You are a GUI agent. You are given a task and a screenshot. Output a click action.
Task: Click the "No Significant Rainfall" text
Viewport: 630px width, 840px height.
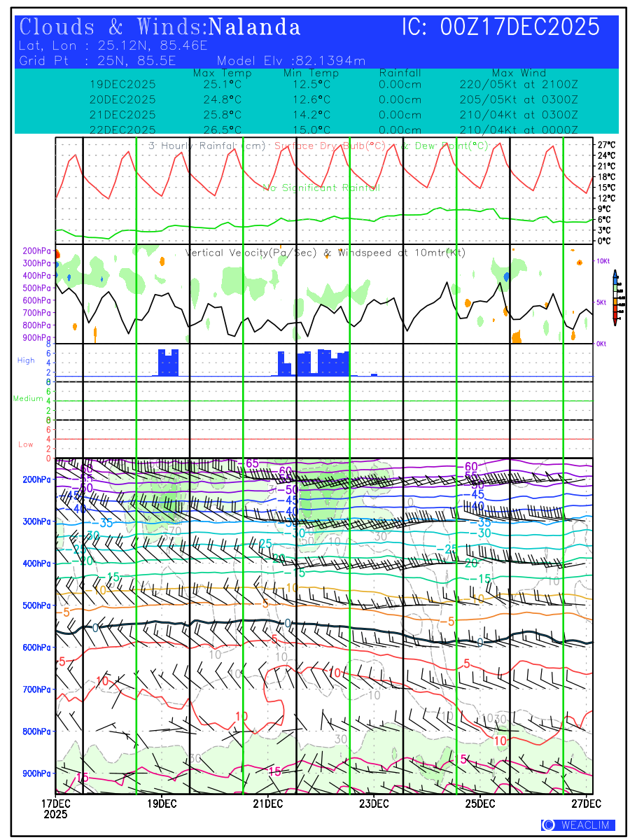point(321,188)
